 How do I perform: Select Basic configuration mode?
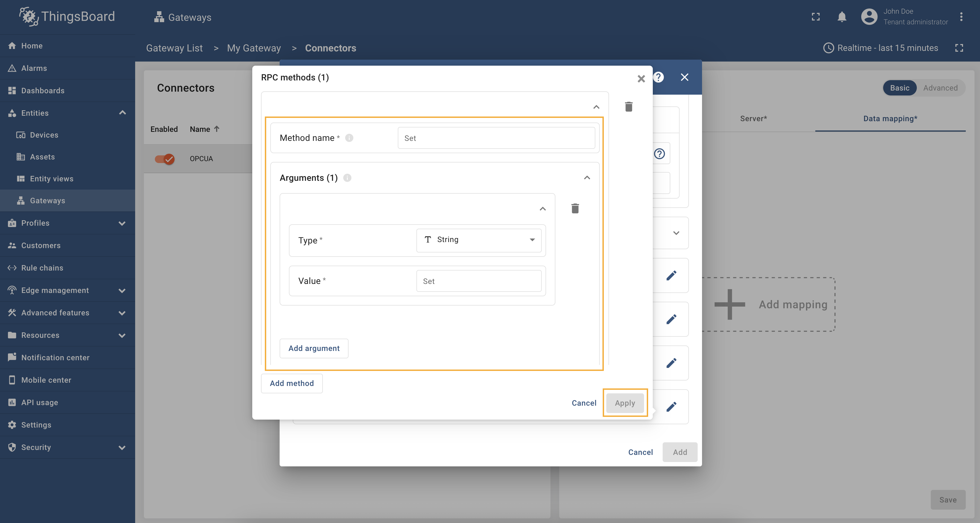pos(899,88)
